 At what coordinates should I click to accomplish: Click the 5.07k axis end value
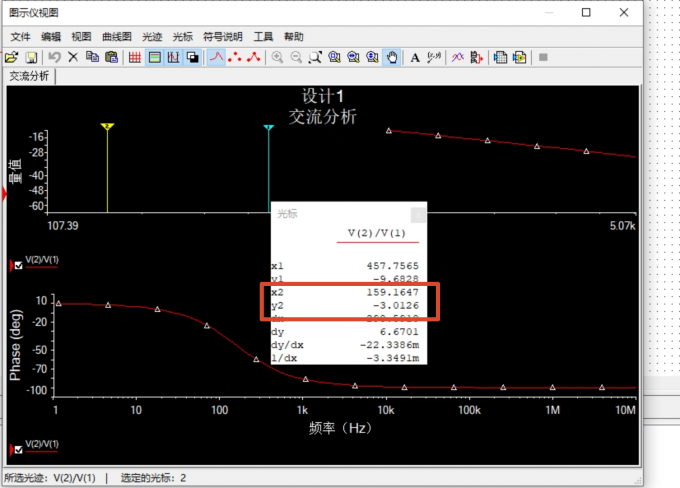[x=622, y=226]
